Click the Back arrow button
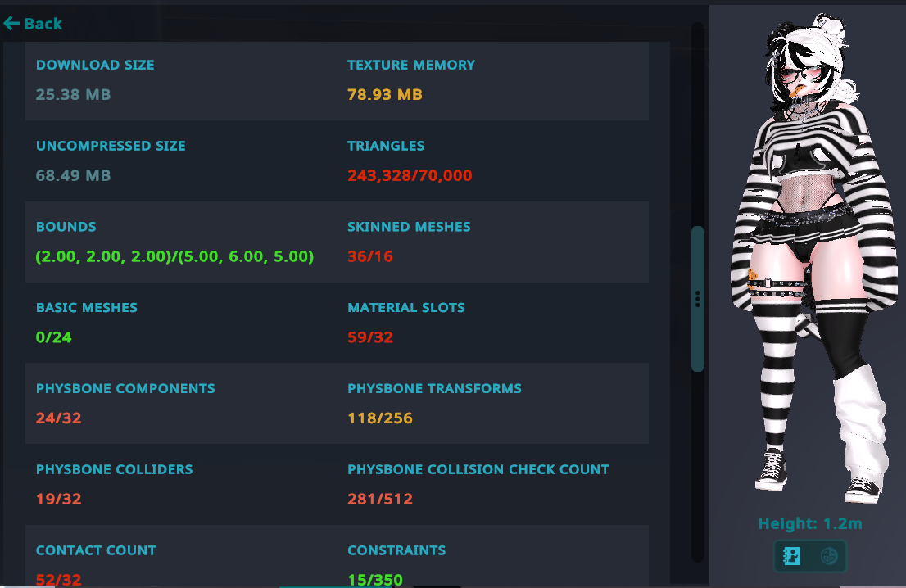 point(33,24)
